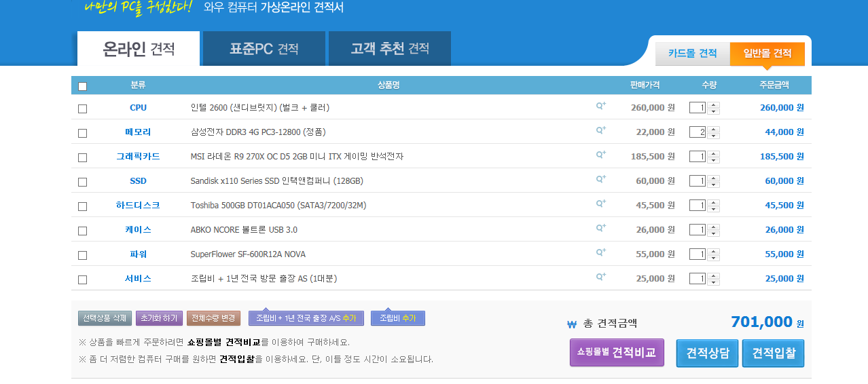Click the purple 초기화 하기 button
This screenshot has width=868, height=384.
point(159,318)
